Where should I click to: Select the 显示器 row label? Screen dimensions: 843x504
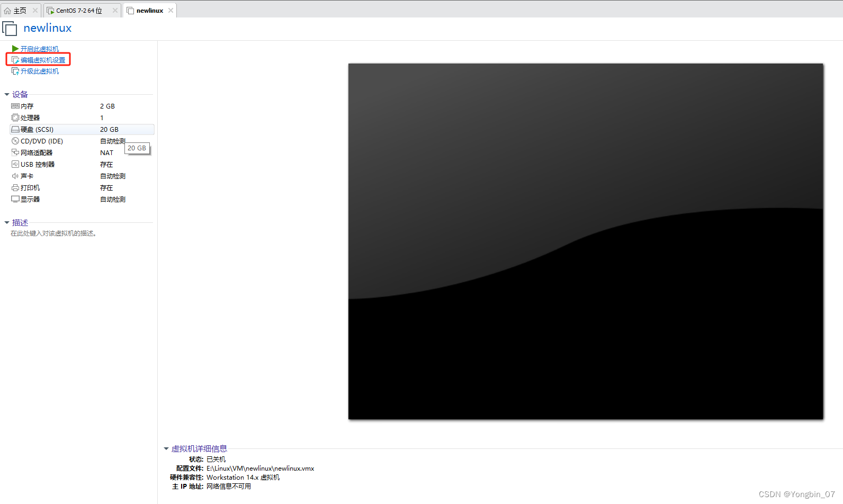30,200
